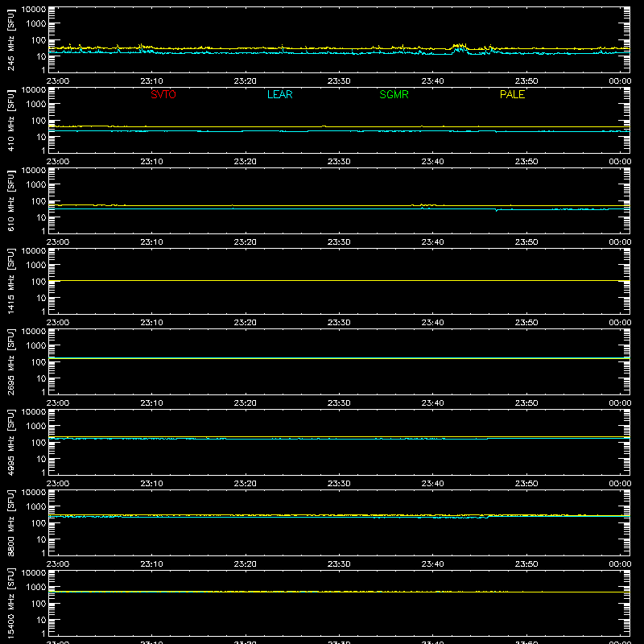Viewport: 644px width, 644px height.
Task: Select the 2695 MHz [SFU] axis label
Action: pos(11,361)
